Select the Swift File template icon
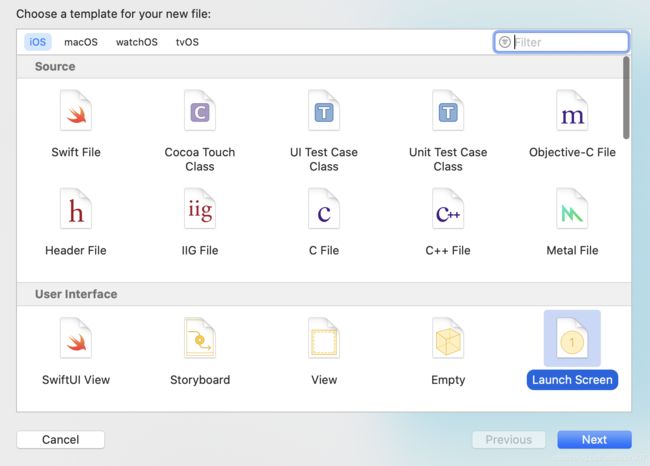This screenshot has height=466, width=650. pyautogui.click(x=76, y=110)
